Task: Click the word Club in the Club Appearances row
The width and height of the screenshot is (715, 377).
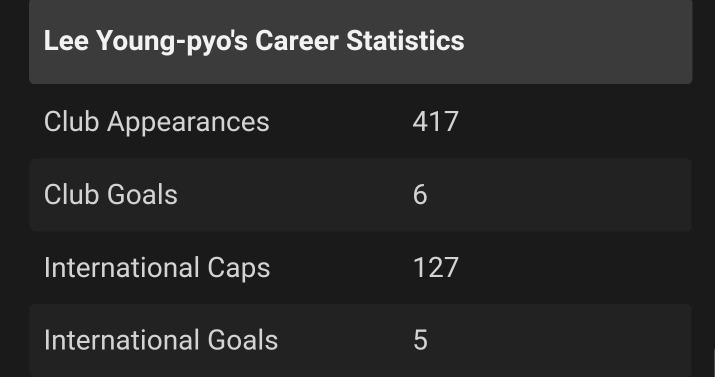Action: pos(71,122)
